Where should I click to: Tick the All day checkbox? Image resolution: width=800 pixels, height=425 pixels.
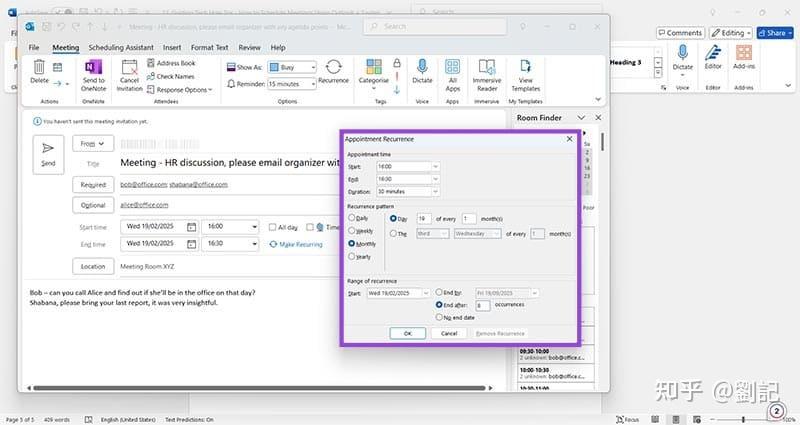coord(272,227)
